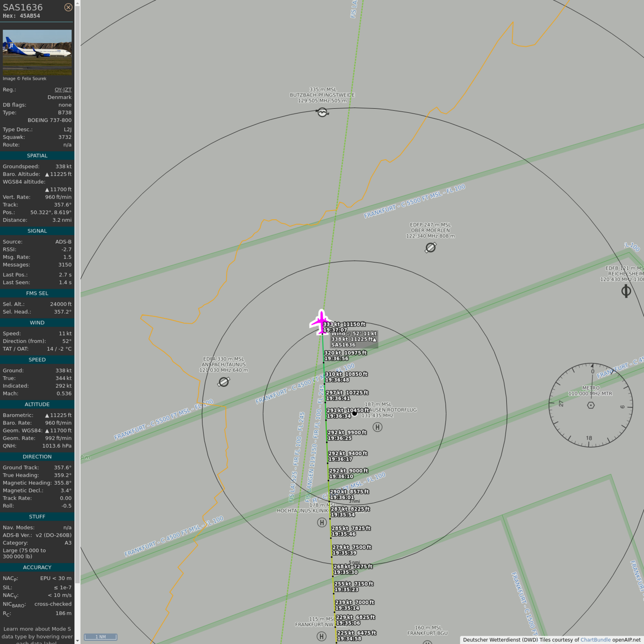Select the magenta SAS1636 aircraft icon
The height and width of the screenshot is (644, 644).
pos(321,321)
